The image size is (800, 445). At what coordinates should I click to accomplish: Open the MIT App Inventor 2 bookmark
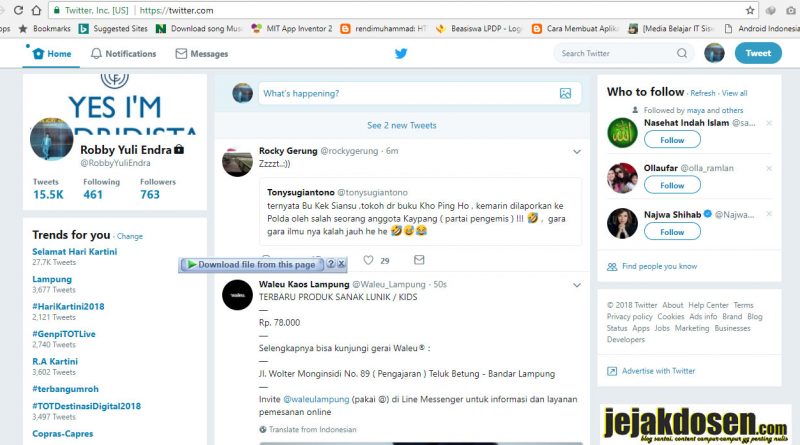tap(292, 29)
